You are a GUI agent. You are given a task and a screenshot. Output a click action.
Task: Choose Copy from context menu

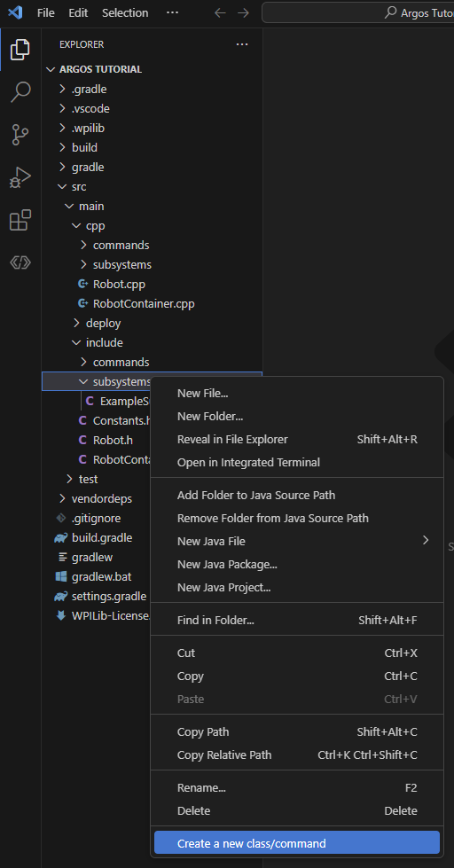297,676
